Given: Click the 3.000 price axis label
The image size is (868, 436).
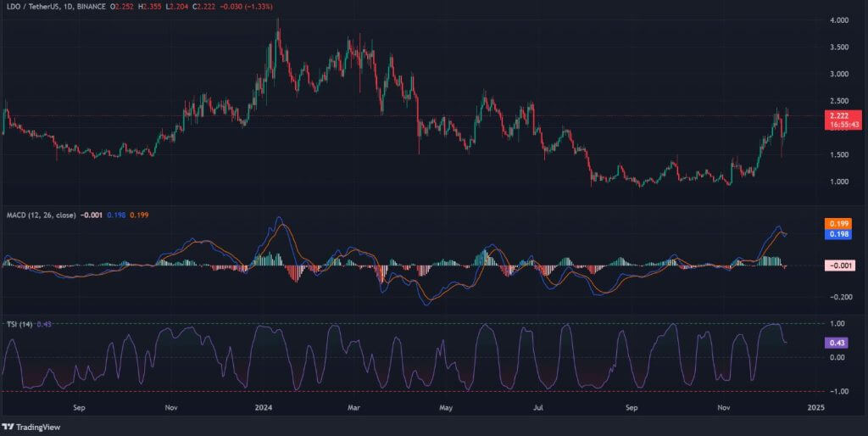Looking at the screenshot, I should click(839, 74).
